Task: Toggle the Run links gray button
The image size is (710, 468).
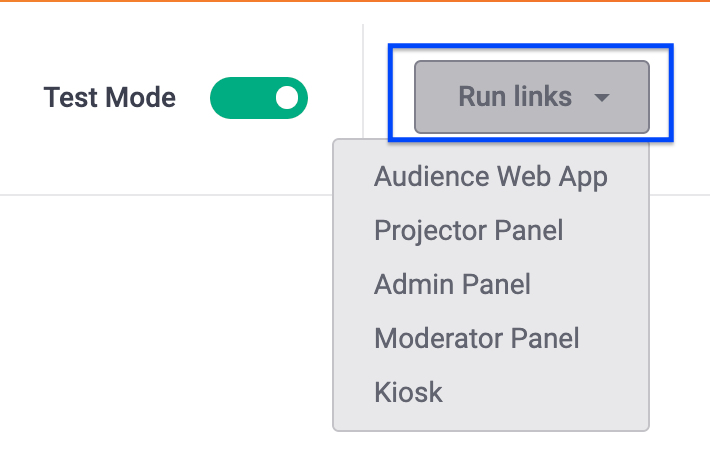Action: pyautogui.click(x=532, y=97)
